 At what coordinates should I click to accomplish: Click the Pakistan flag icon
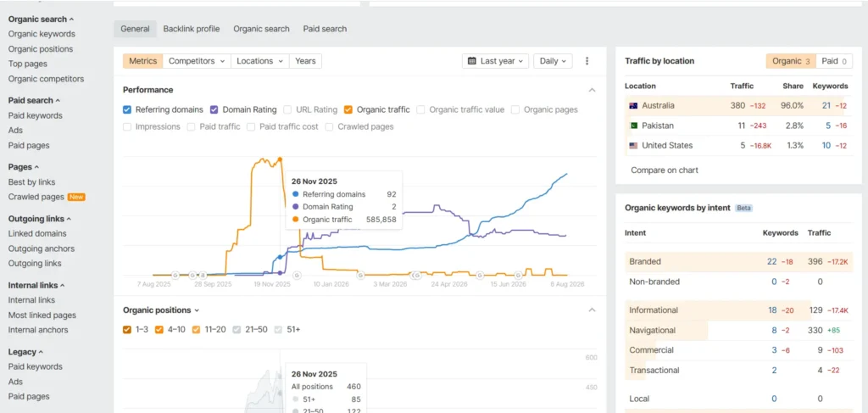pyautogui.click(x=633, y=126)
